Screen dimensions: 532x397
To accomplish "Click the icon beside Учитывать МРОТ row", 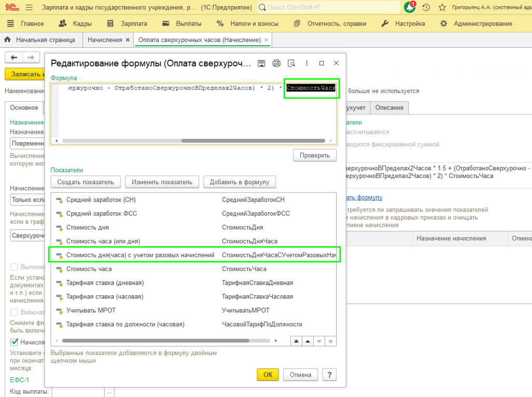I will pyautogui.click(x=59, y=310).
